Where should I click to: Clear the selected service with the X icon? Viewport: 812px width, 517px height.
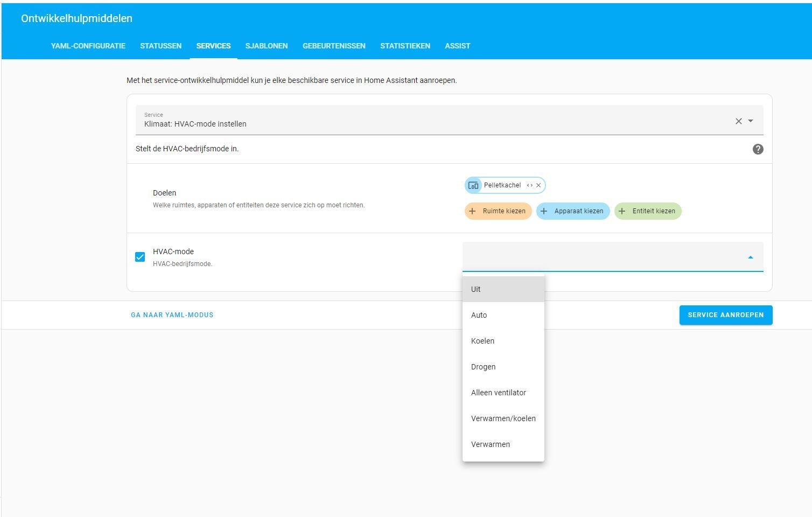coord(738,121)
